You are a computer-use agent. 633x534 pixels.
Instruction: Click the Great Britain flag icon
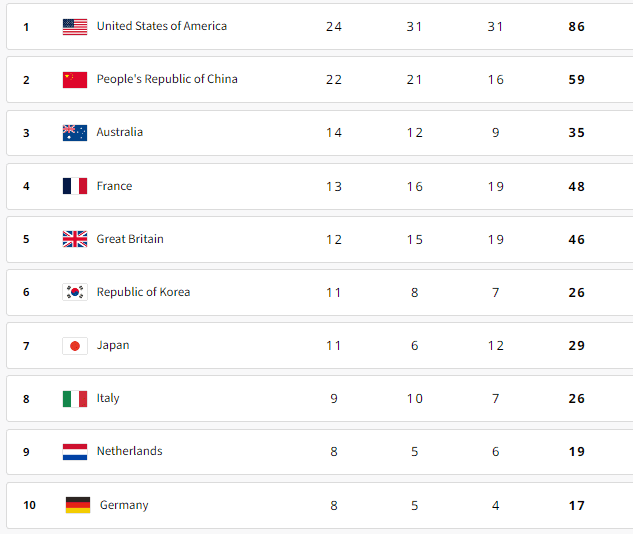[75, 239]
